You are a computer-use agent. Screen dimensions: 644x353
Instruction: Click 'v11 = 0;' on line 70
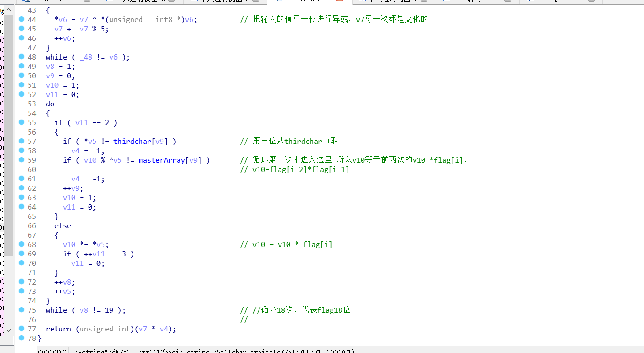click(x=88, y=263)
